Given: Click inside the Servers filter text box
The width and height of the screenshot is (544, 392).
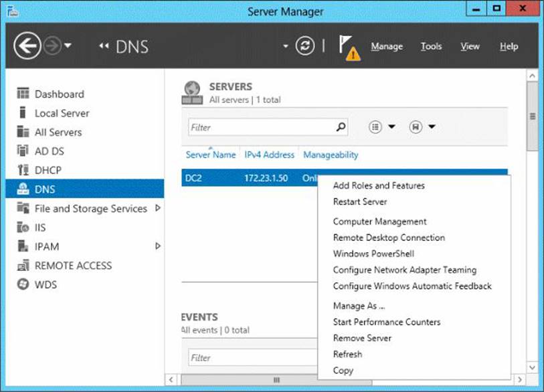Looking at the screenshot, I should (x=261, y=127).
